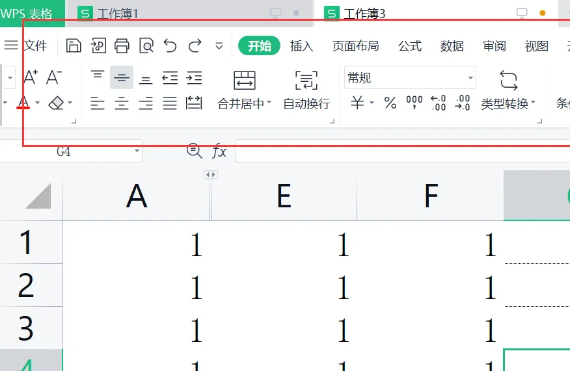Open Print Preview icon

pyautogui.click(x=146, y=46)
